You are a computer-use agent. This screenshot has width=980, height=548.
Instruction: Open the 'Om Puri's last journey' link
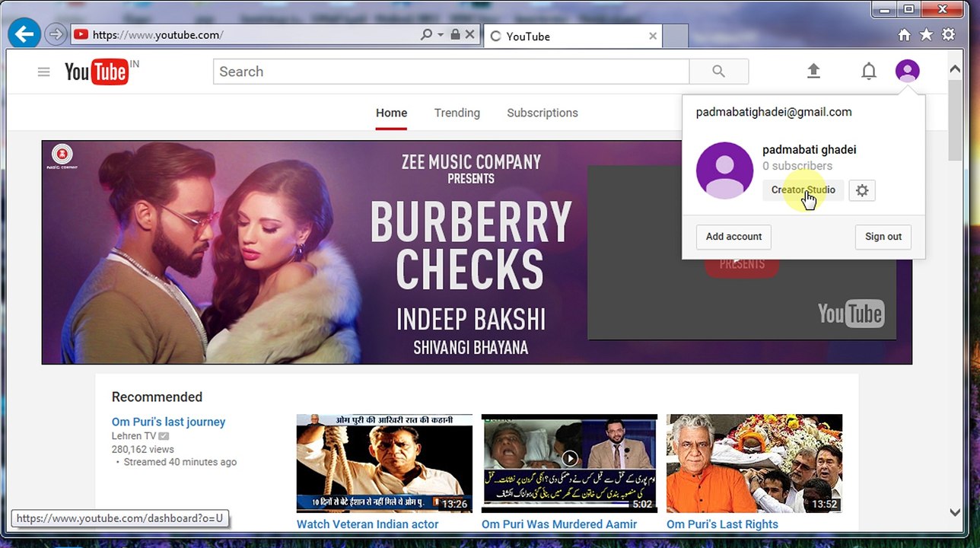pos(168,422)
